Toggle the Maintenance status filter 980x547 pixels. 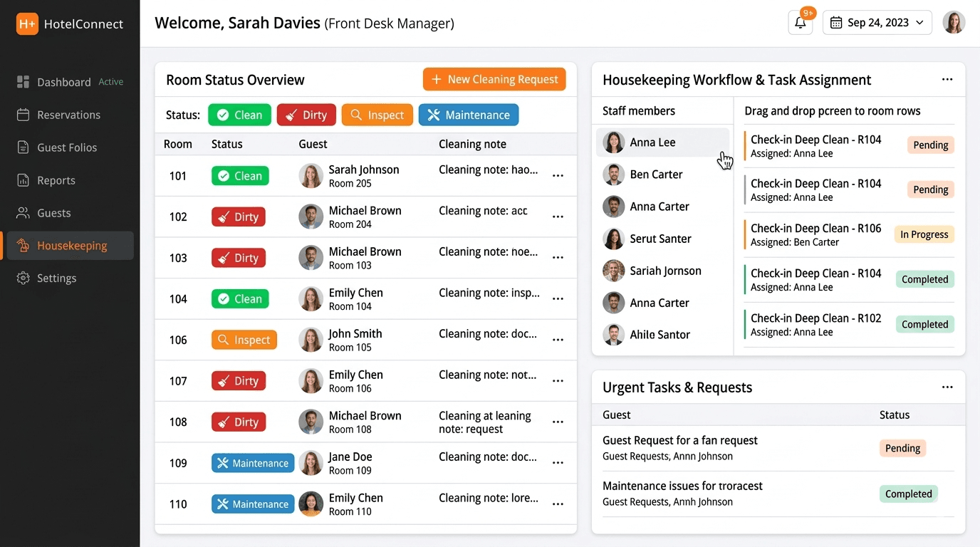(468, 115)
